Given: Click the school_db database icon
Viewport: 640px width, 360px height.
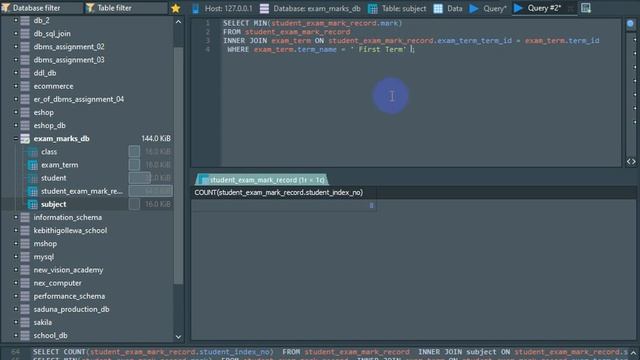Looking at the screenshot, I should click(x=25, y=336).
